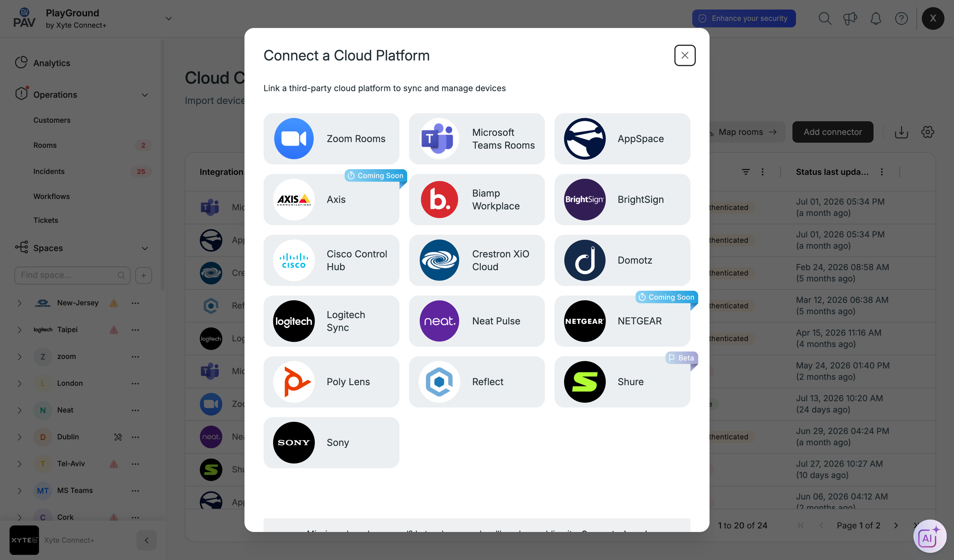The height and width of the screenshot is (560, 954).
Task: Open the search icon in top bar
Action: tap(825, 18)
